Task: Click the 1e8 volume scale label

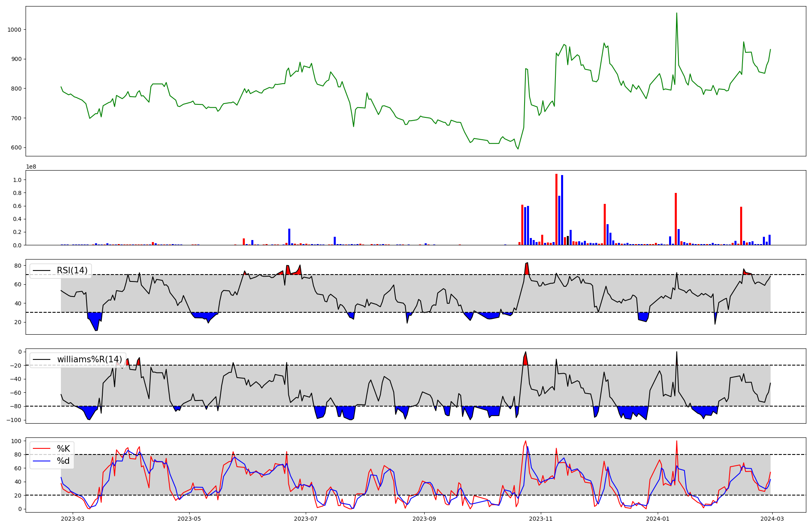Action: [x=32, y=167]
